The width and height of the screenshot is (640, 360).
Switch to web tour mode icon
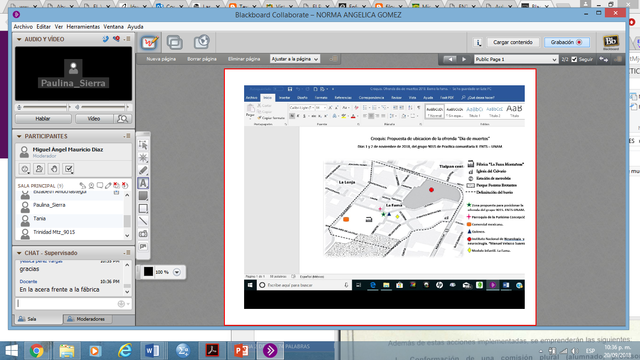click(x=202, y=42)
